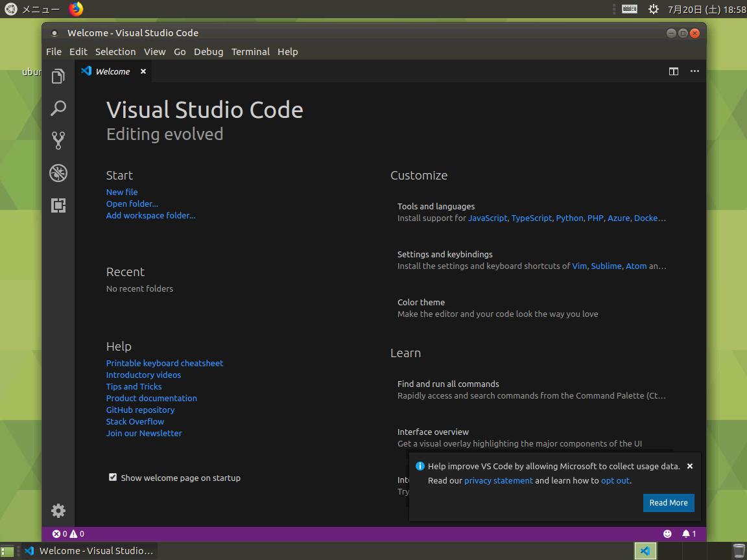Open Introductory videos link
Image resolution: width=747 pixels, height=560 pixels.
(x=143, y=375)
